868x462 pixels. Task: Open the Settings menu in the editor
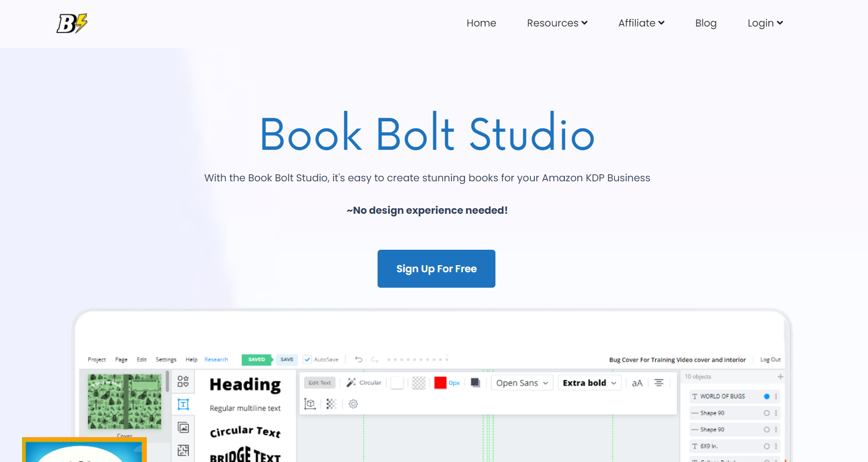tap(166, 359)
